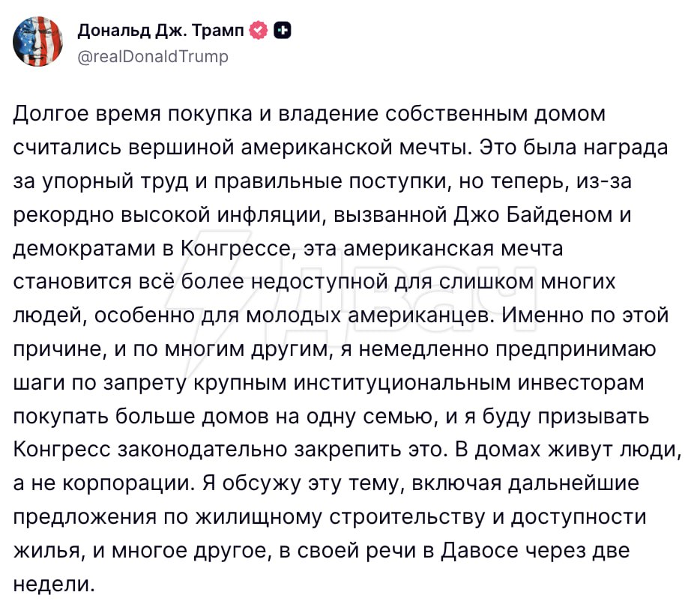Click the final word "недели."
Image resolution: width=700 pixels, height=610 pixels.
55,583
